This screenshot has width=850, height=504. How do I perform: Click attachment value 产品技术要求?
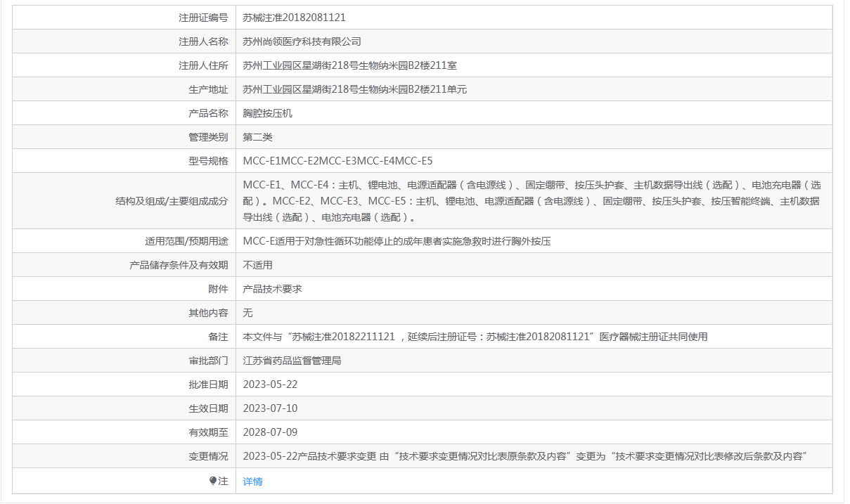click(272, 289)
